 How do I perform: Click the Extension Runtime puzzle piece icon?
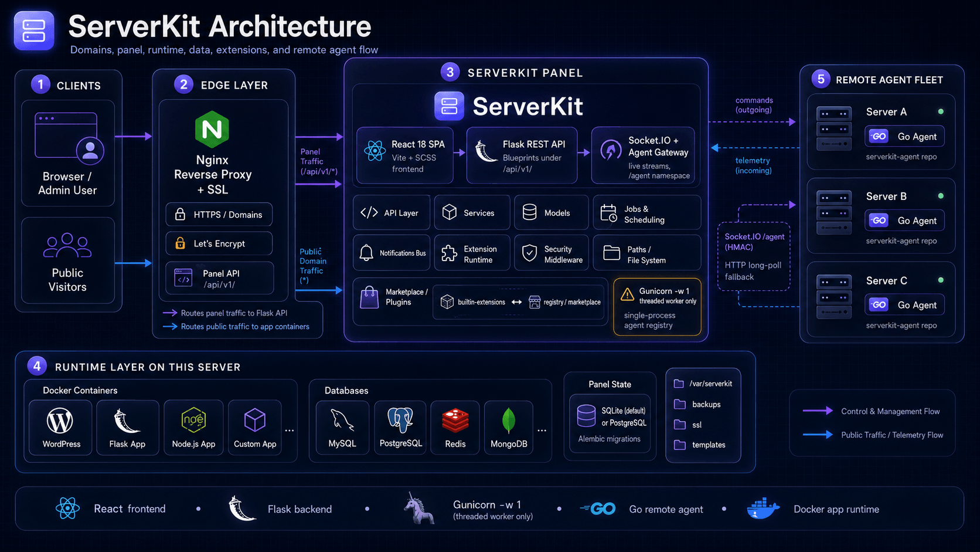click(x=450, y=253)
